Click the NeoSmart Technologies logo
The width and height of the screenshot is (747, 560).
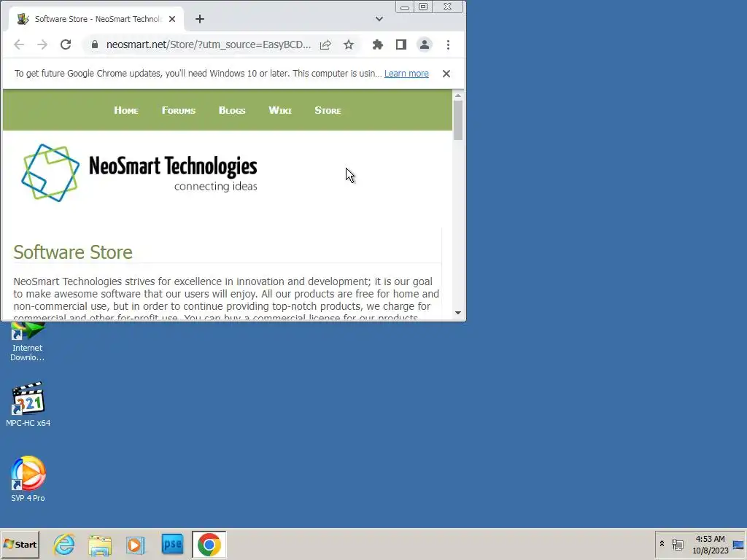[139, 173]
